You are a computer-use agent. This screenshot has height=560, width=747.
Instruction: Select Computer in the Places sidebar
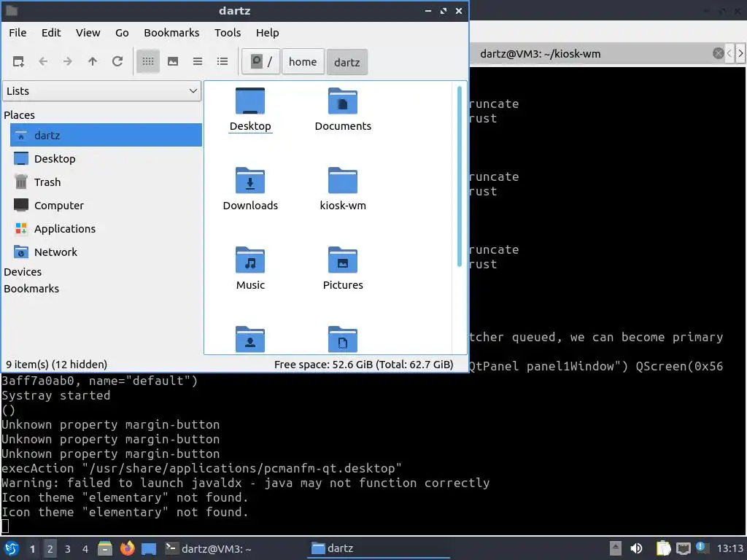click(x=107, y=205)
